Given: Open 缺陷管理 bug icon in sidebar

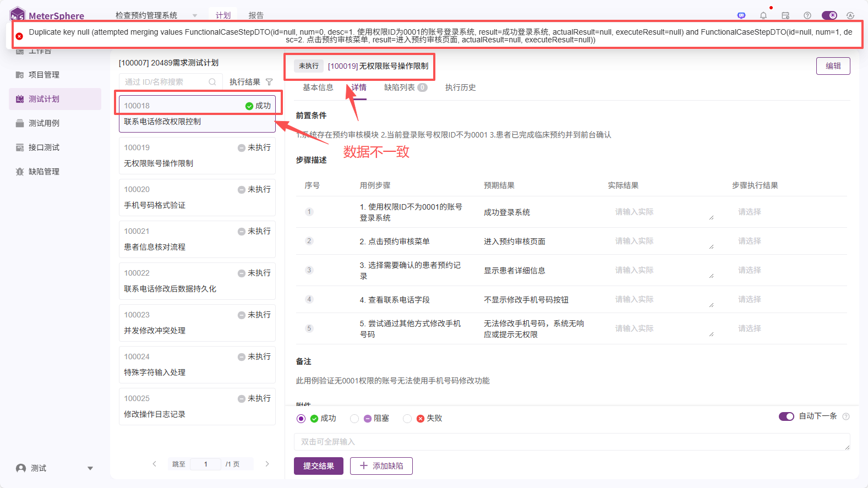Looking at the screenshot, I should tap(20, 172).
